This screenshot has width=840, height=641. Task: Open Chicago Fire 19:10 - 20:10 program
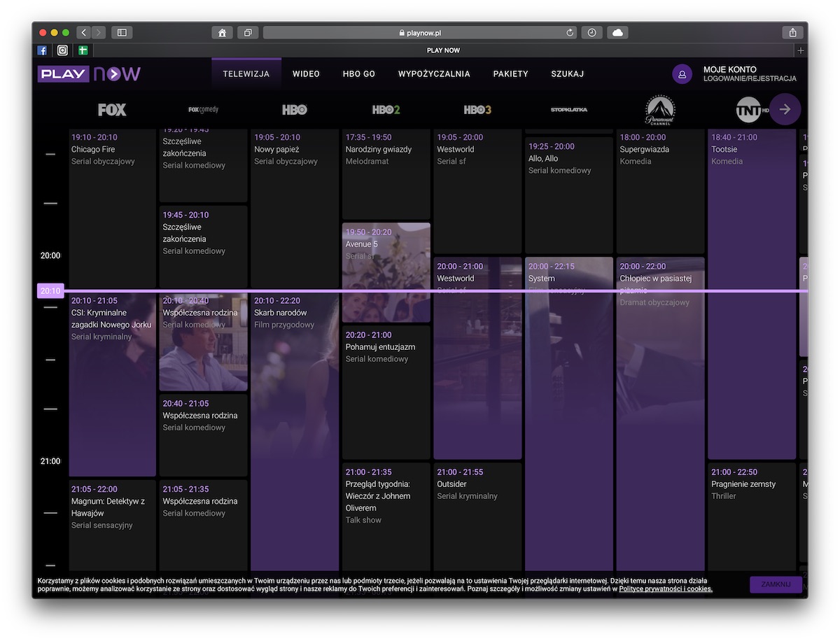pyautogui.click(x=112, y=208)
